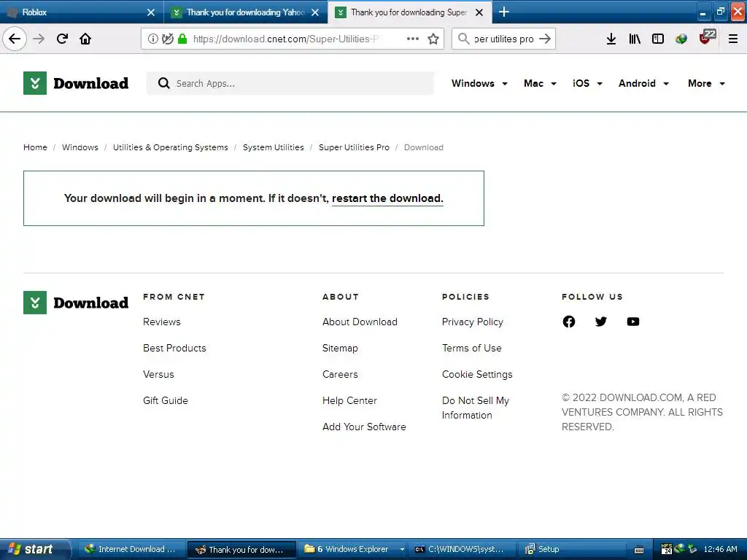Open the Help Center link
Viewport: 747px width, 560px height.
pos(349,400)
